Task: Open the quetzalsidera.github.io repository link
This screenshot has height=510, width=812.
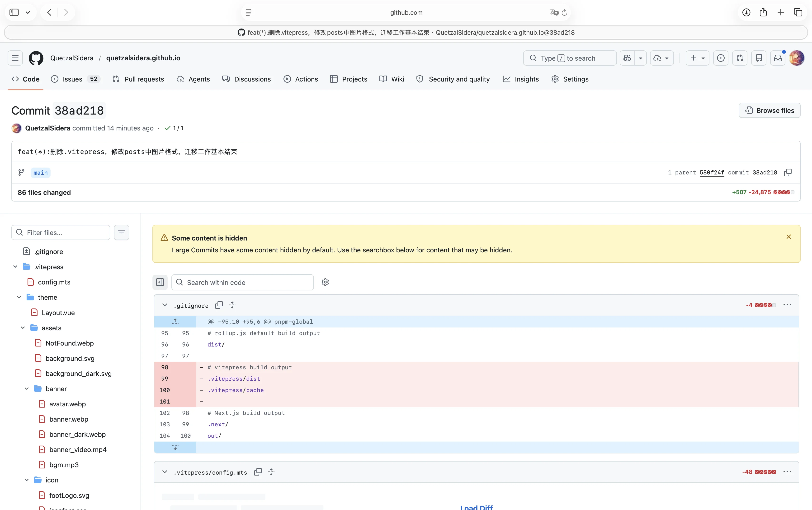Action: coord(143,58)
